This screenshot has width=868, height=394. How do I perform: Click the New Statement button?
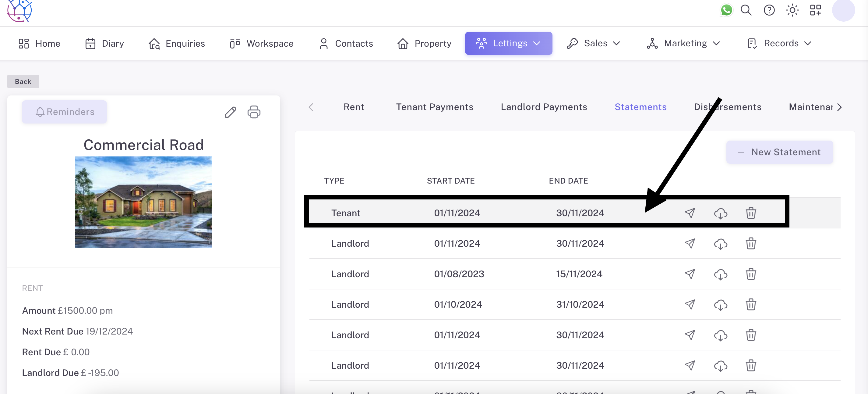(779, 152)
